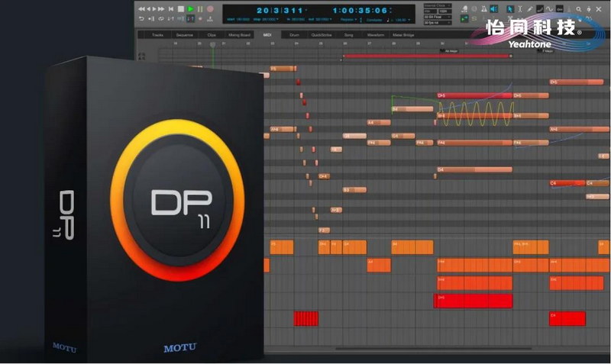Select the red velocity block in controller lane
The image size is (611, 364).
point(473,301)
